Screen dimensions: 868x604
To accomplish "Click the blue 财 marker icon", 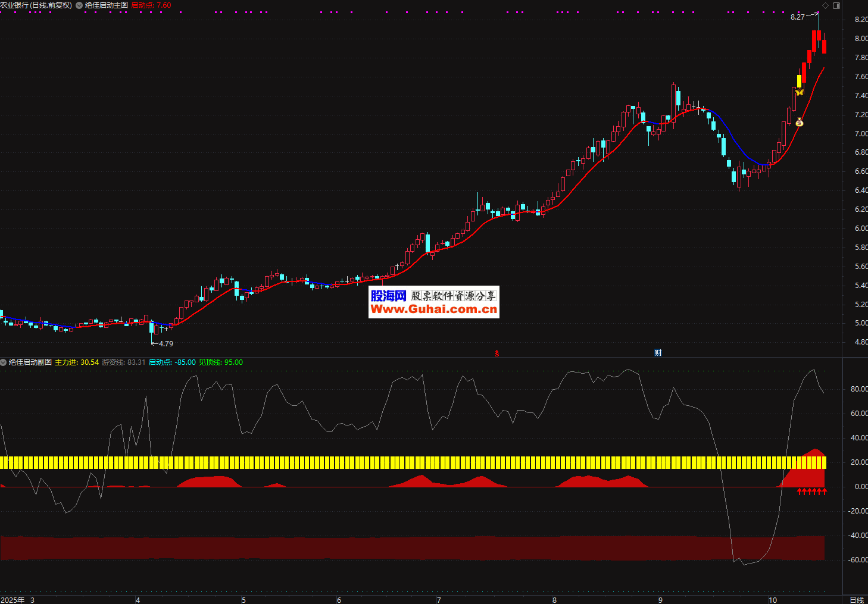I will tap(658, 353).
